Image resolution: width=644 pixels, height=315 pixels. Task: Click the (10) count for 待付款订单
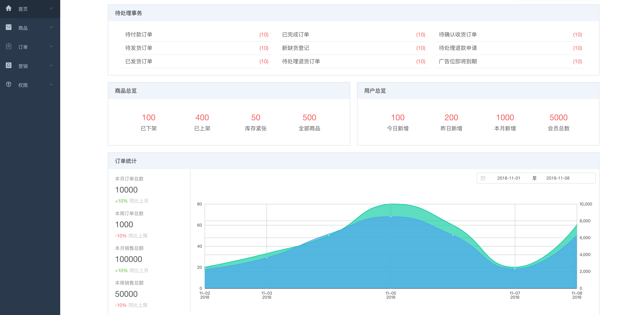pos(264,35)
